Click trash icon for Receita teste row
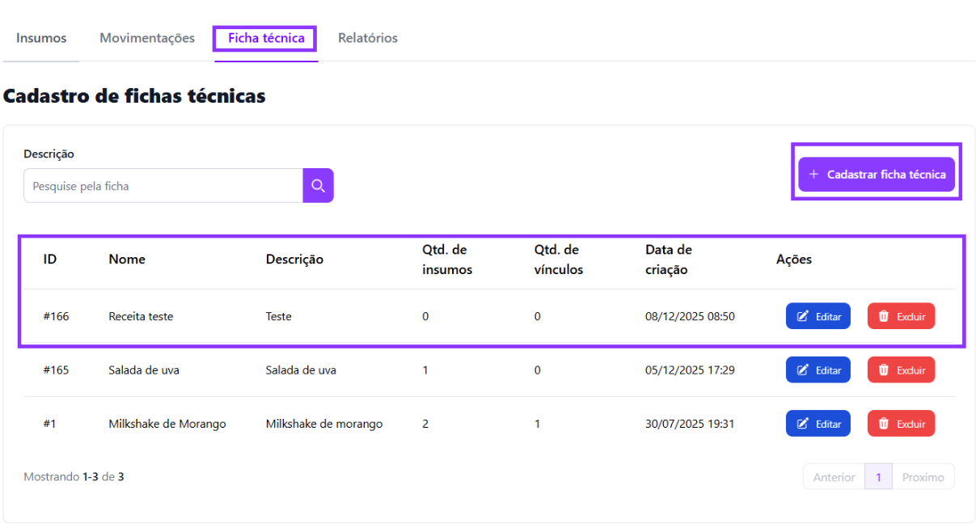 click(884, 317)
